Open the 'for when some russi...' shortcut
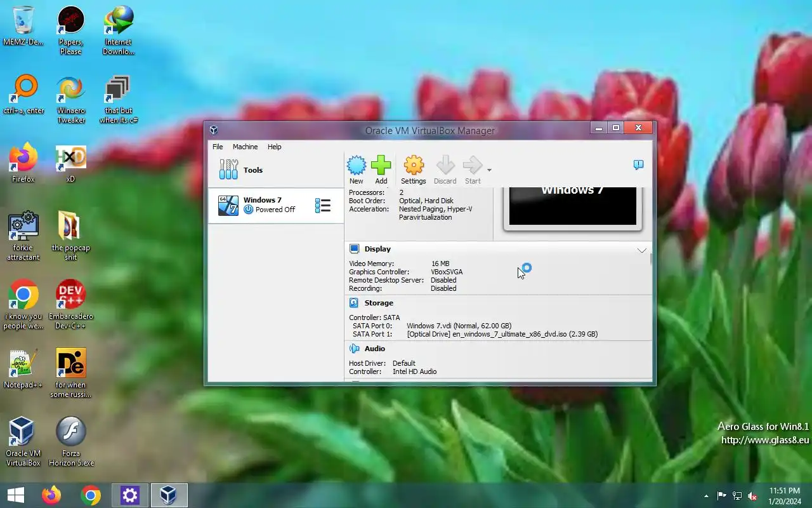Screen dimensions: 812x508 pyautogui.click(x=70, y=373)
